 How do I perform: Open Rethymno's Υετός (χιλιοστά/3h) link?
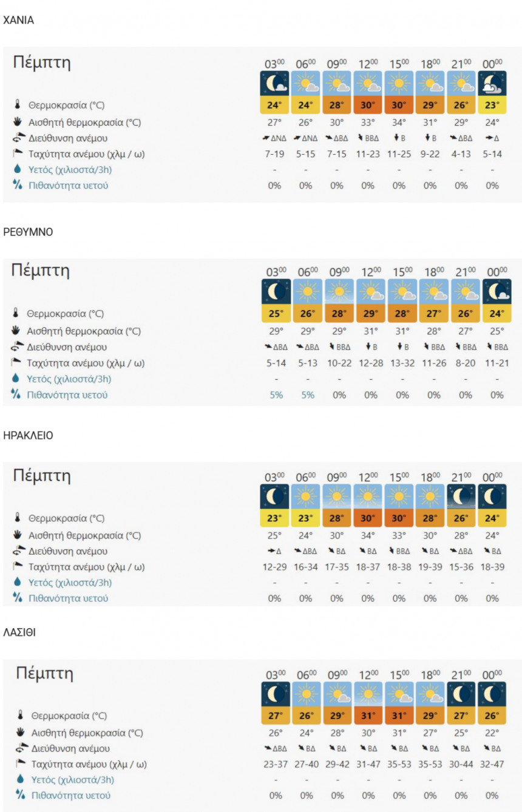point(69,379)
